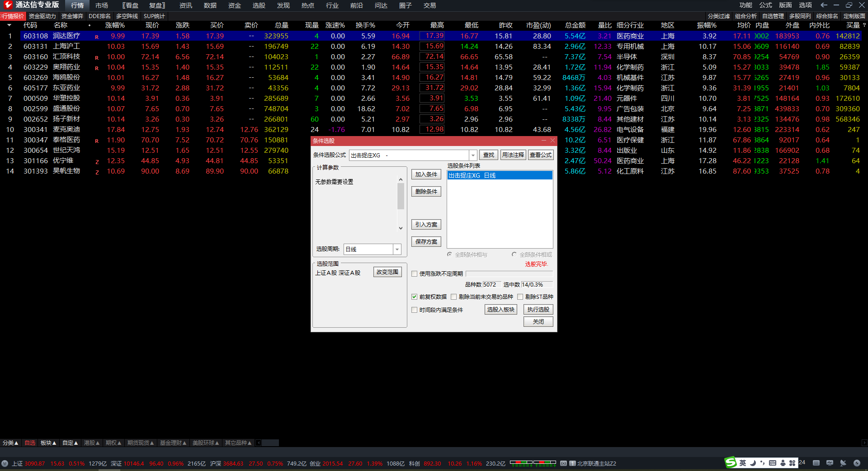
Task: Close the 条件选股 dialog with the X
Action: (x=552, y=141)
